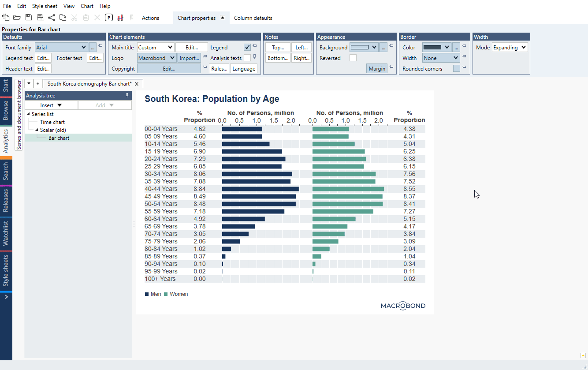Save the document using the save icon

(x=28, y=17)
